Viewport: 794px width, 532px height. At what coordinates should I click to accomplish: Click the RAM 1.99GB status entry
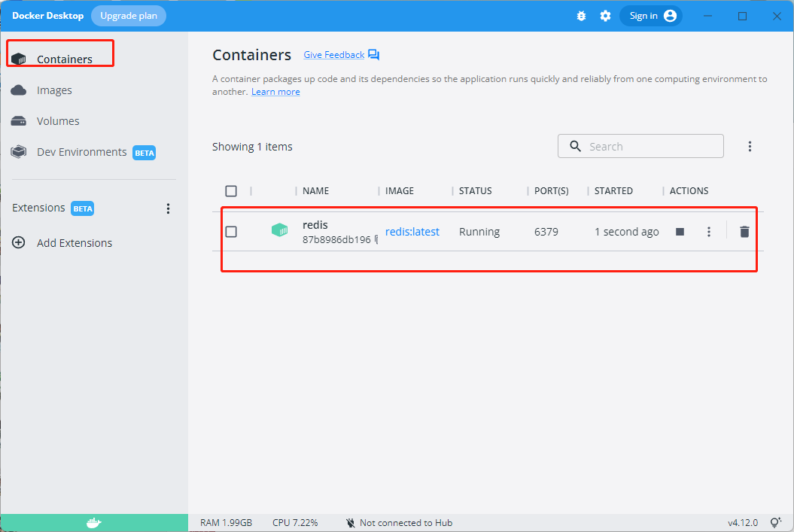click(226, 523)
